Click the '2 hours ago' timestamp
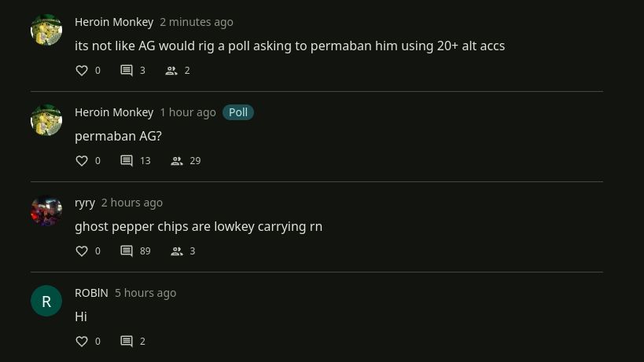 coord(132,203)
